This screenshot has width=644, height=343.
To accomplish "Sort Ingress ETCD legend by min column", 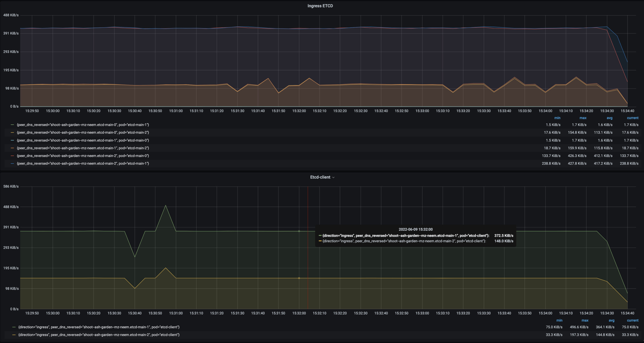I will [x=557, y=118].
